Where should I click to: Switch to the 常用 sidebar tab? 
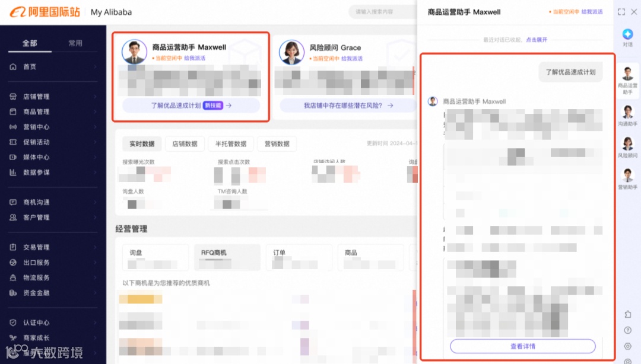point(75,43)
